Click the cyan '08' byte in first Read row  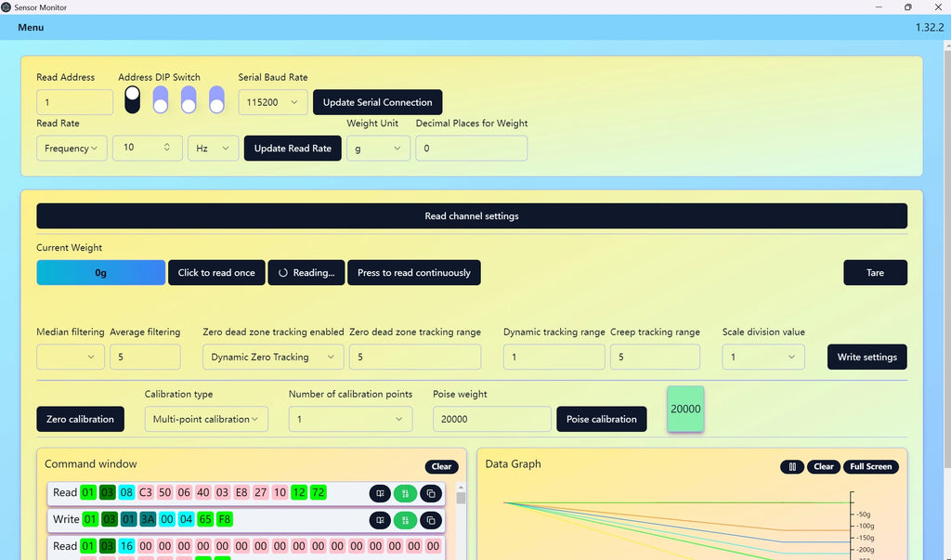point(126,492)
